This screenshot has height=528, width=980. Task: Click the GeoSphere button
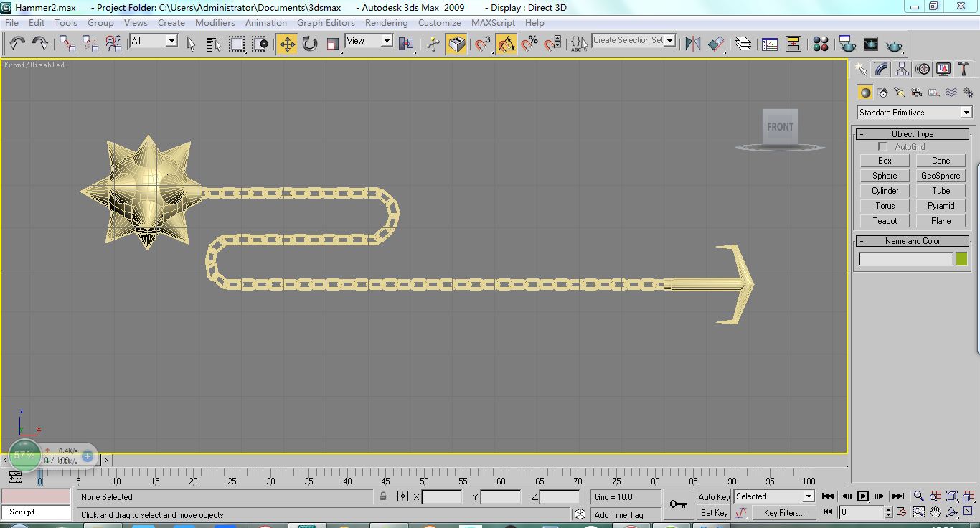click(x=941, y=176)
